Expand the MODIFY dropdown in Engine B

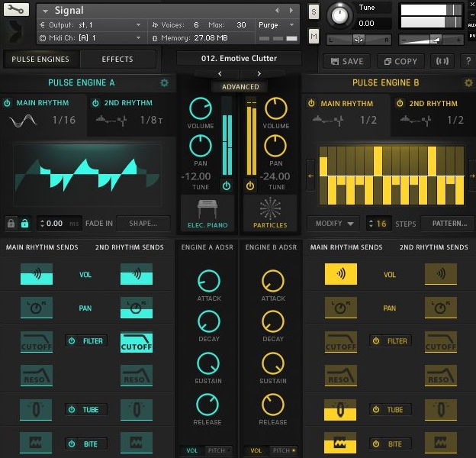(333, 224)
